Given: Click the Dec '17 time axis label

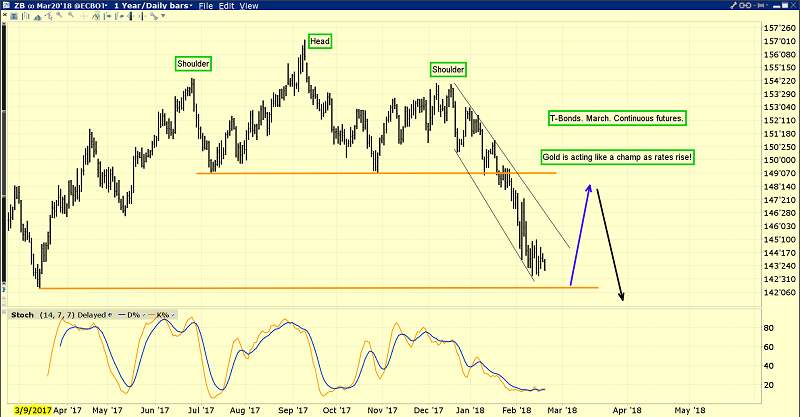Looking at the screenshot, I should click(x=429, y=410).
